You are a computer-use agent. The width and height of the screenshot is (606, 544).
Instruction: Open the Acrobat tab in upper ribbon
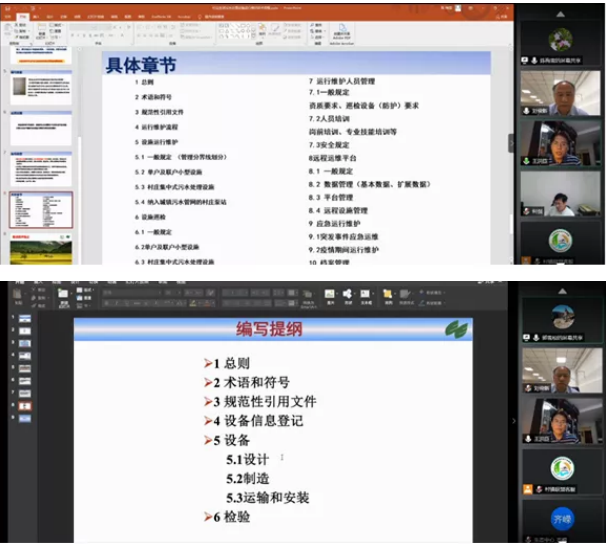pyautogui.click(x=184, y=17)
